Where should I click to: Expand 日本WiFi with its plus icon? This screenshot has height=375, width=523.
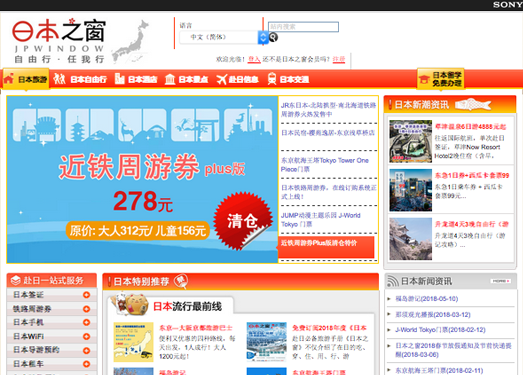(86, 336)
